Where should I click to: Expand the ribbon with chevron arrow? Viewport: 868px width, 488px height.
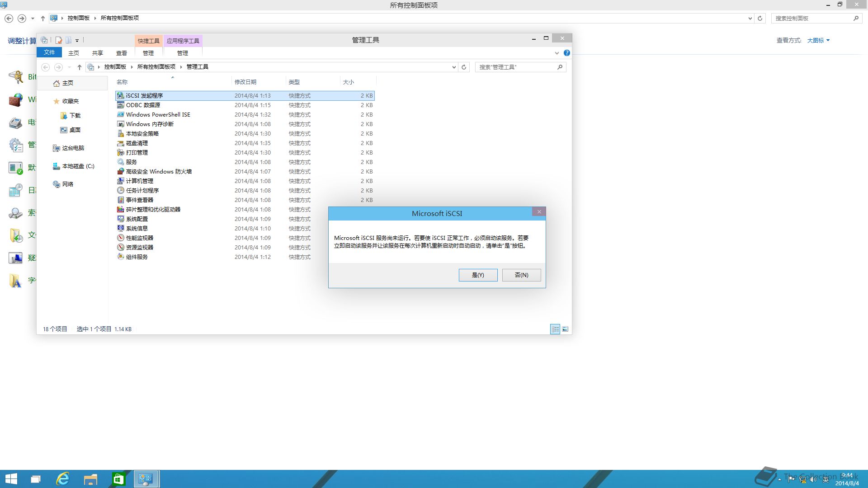point(557,53)
